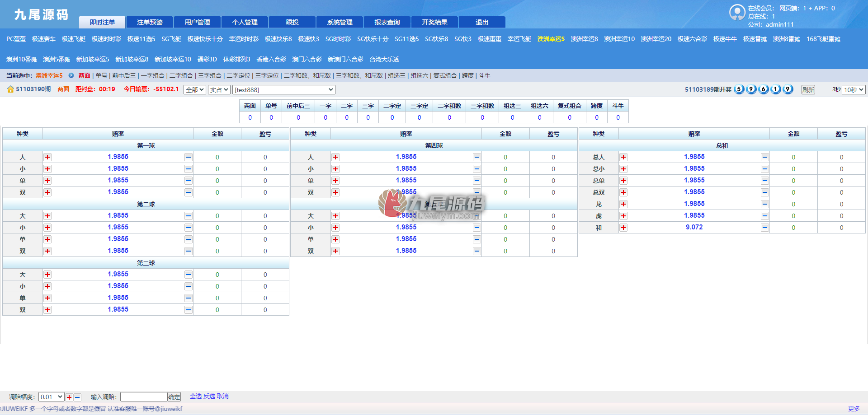Click the user avatar icon top right
Screen dimensions: 868x415
point(737,12)
